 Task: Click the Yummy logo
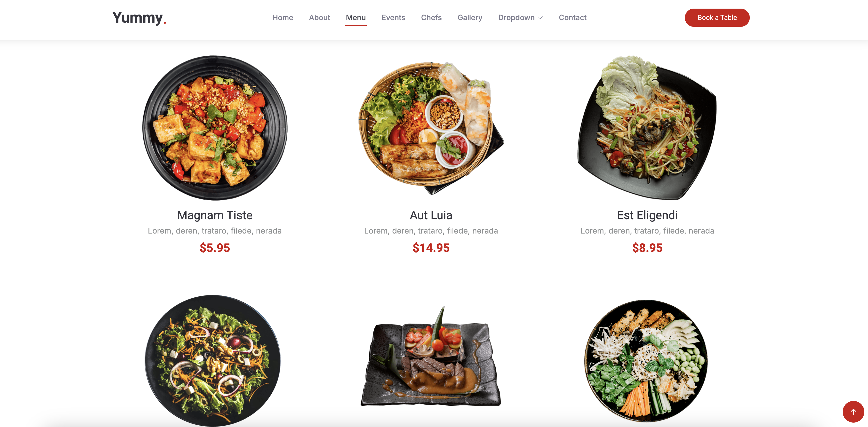point(139,17)
